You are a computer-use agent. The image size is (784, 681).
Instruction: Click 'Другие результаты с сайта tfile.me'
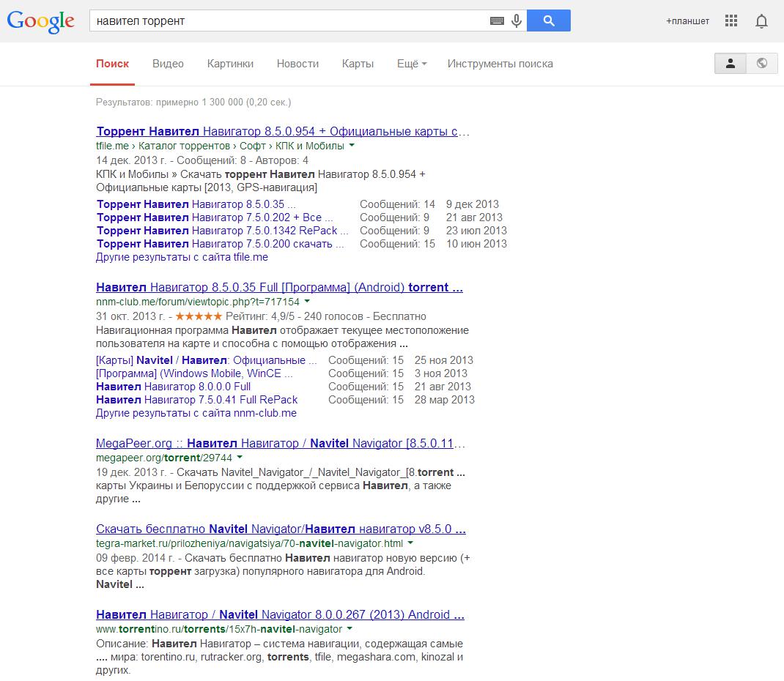(182, 257)
